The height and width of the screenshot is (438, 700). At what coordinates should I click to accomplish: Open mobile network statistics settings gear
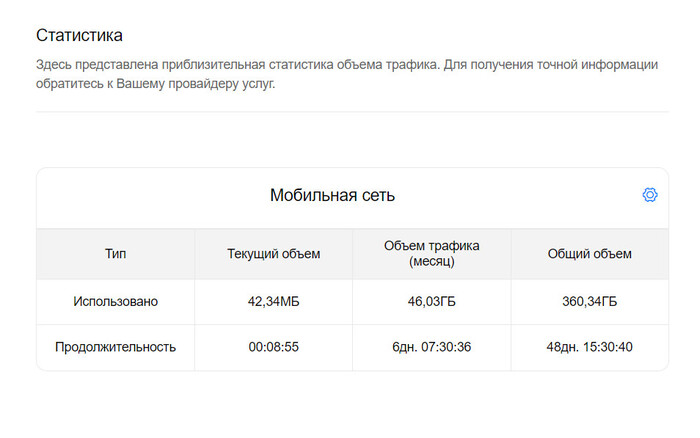pyautogui.click(x=649, y=195)
